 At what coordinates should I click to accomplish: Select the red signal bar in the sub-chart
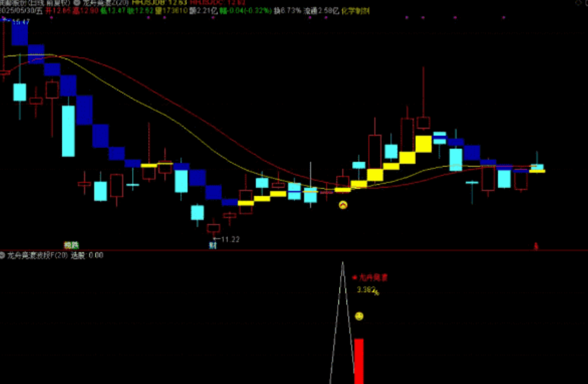pos(359,361)
